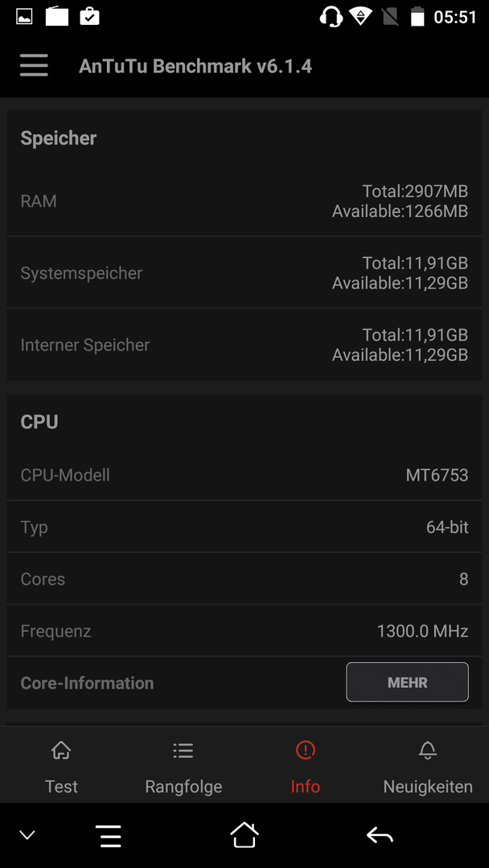The height and width of the screenshot is (868, 489).
Task: Tap the Test home icon
Action: (61, 751)
